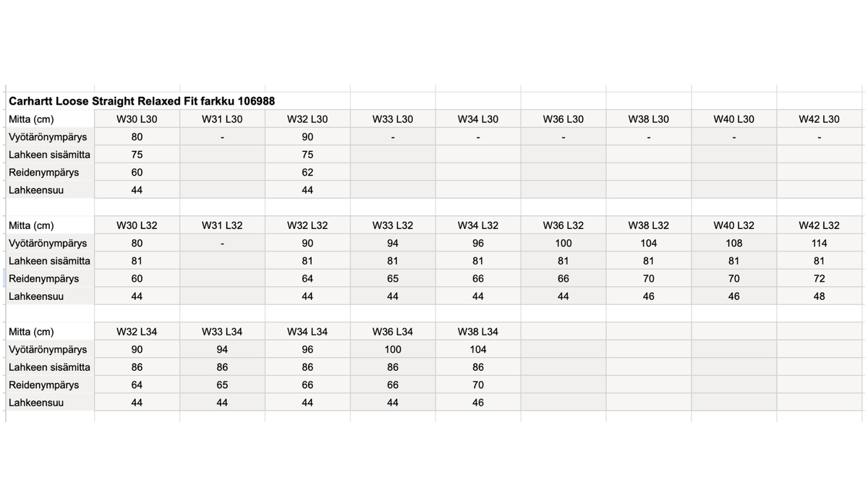Select the W31 L32 header cell
This screenshot has height=482, width=868.
pos(222,225)
